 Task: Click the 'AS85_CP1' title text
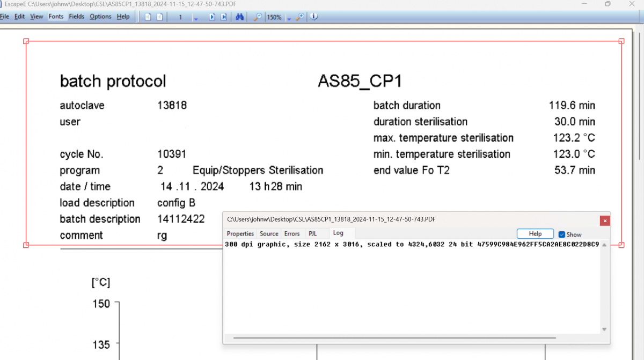(x=360, y=81)
